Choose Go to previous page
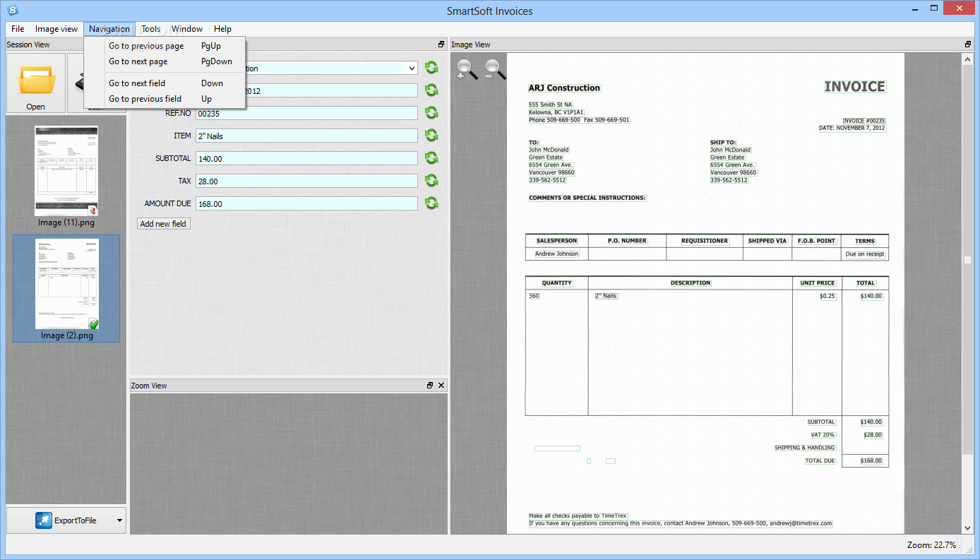Viewport: 980px width, 560px height. (165, 46)
